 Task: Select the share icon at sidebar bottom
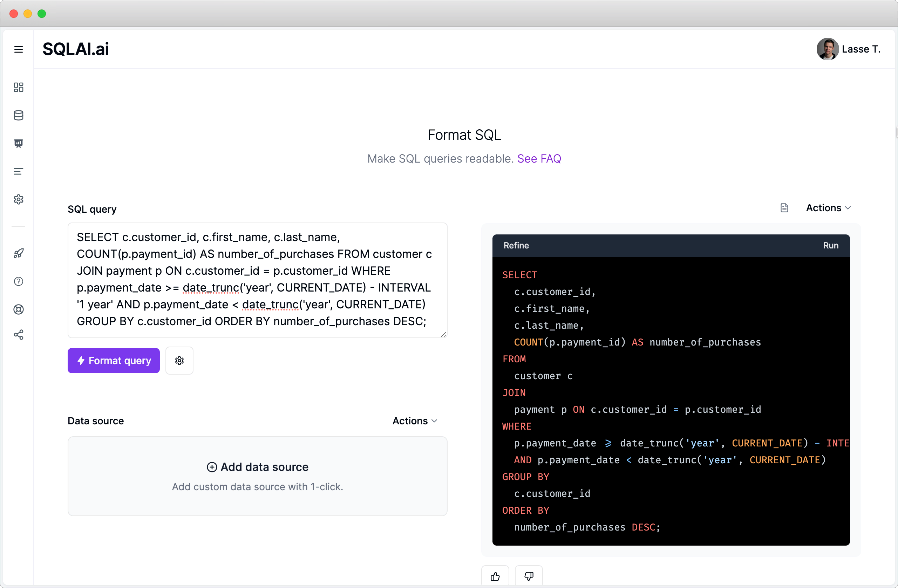click(19, 335)
